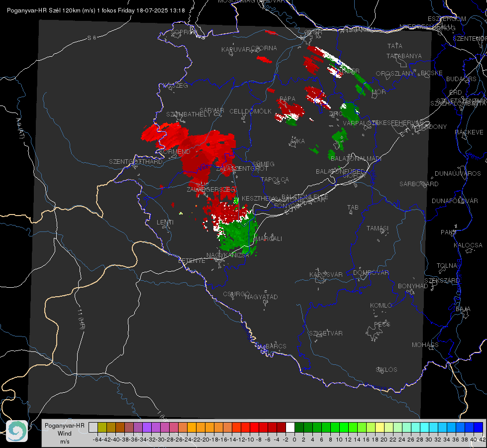The image size is (487, 448).
Task: Select the LETENYE map label
Action: pyautogui.click(x=192, y=260)
